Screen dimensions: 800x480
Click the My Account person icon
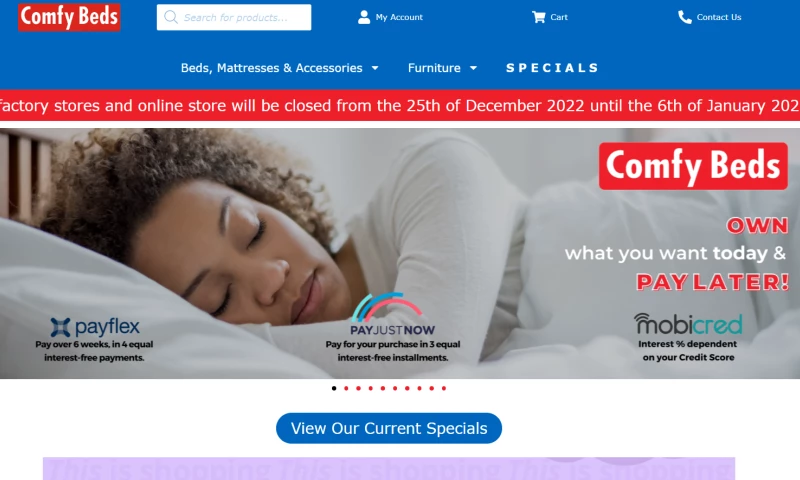[364, 17]
